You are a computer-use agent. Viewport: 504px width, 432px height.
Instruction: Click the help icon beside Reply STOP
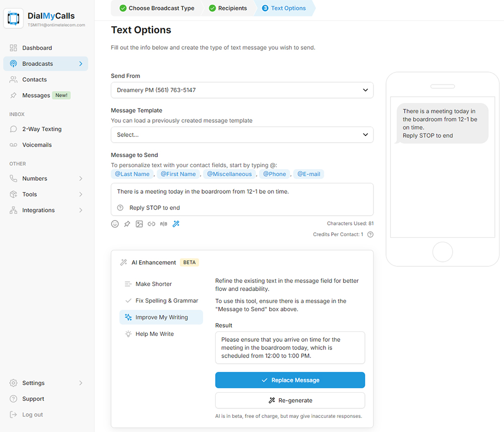(x=120, y=208)
